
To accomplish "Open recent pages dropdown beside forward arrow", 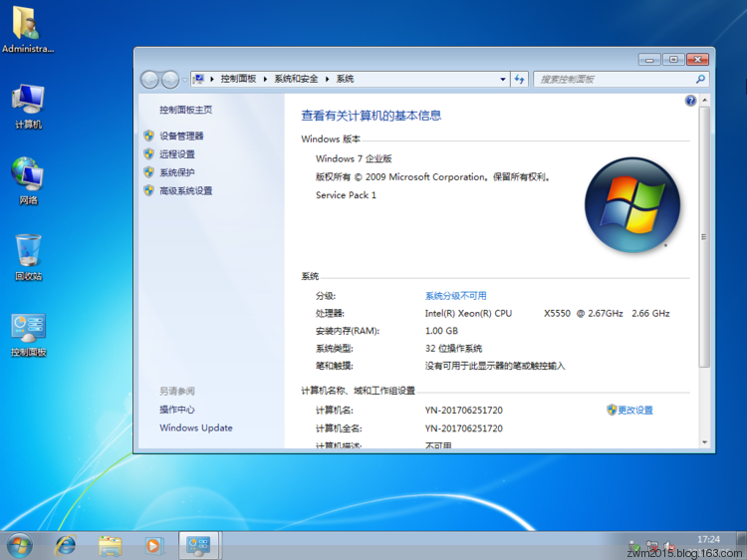I will pyautogui.click(x=185, y=80).
